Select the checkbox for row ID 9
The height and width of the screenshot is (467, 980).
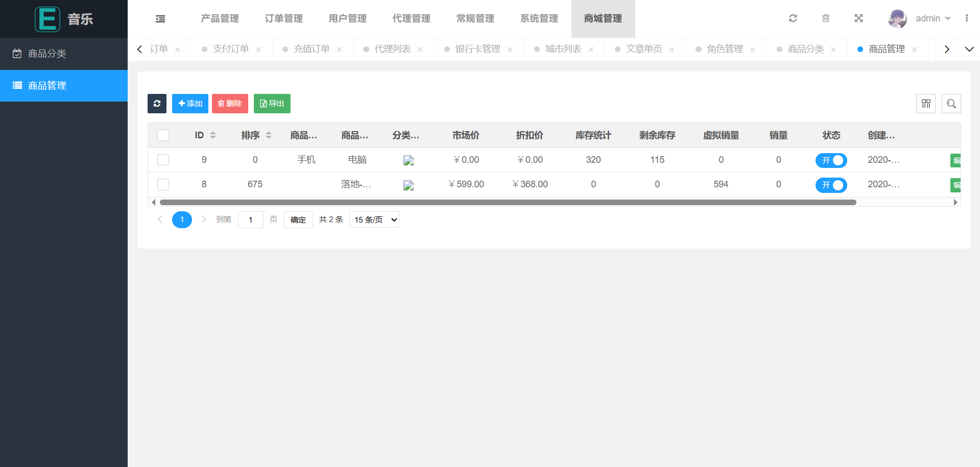tap(163, 160)
